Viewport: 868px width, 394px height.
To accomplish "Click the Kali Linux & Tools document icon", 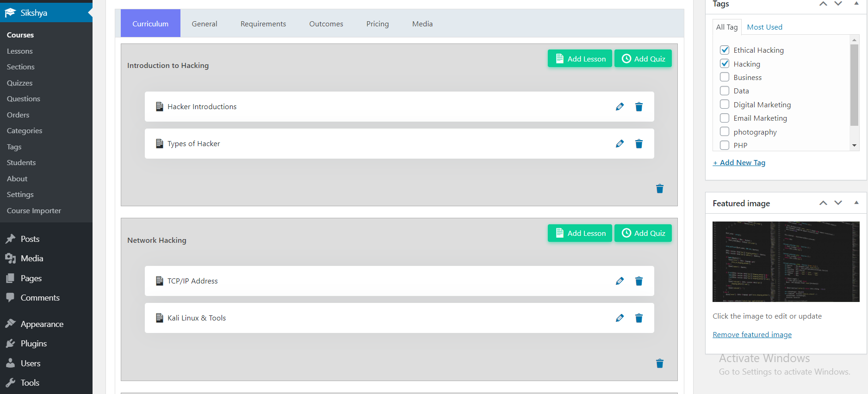I will [x=160, y=318].
